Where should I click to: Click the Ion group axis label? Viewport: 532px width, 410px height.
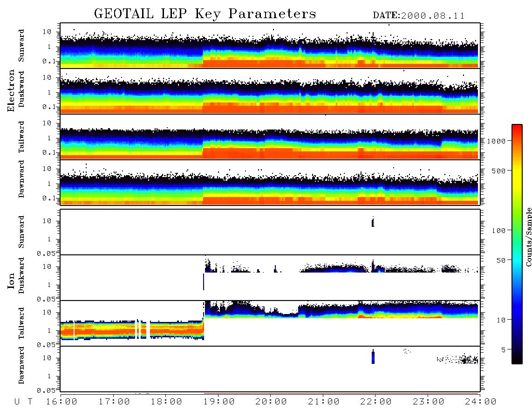pos(11,280)
